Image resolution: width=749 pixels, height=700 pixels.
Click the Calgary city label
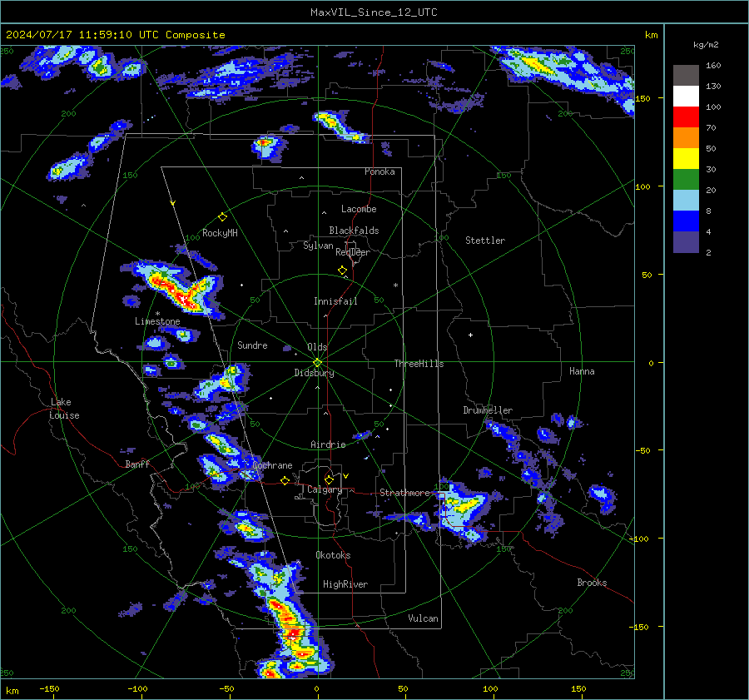tap(325, 489)
